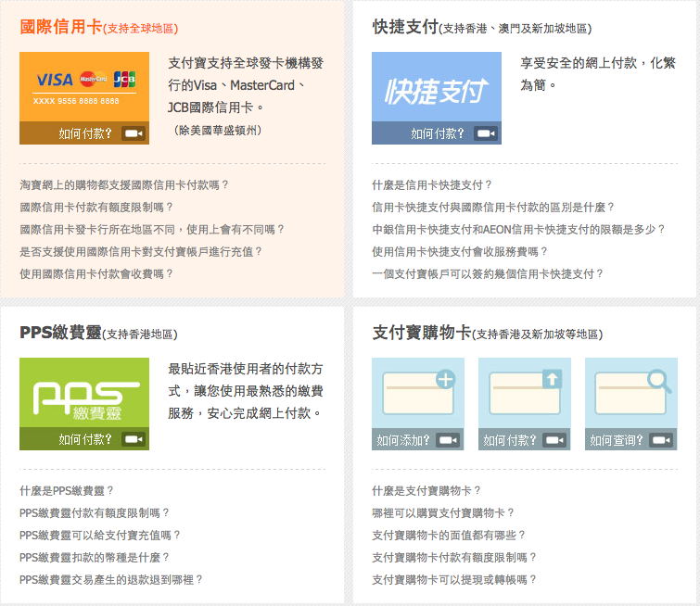Open link about 中銀 and AEON 快捷支付 limits
The width and height of the screenshot is (700, 606).
point(518,230)
